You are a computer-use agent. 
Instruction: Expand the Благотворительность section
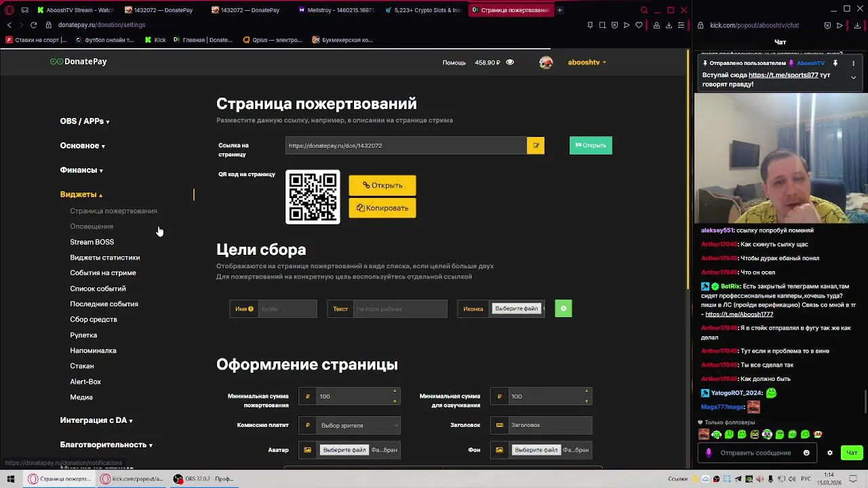click(x=106, y=445)
